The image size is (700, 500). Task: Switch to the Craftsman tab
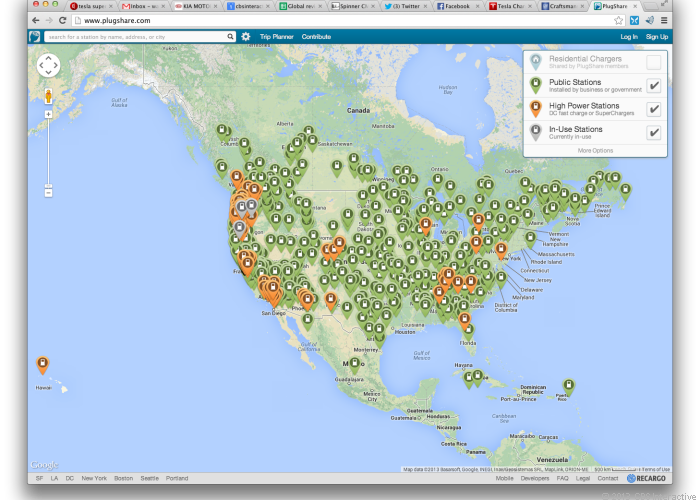562,6
